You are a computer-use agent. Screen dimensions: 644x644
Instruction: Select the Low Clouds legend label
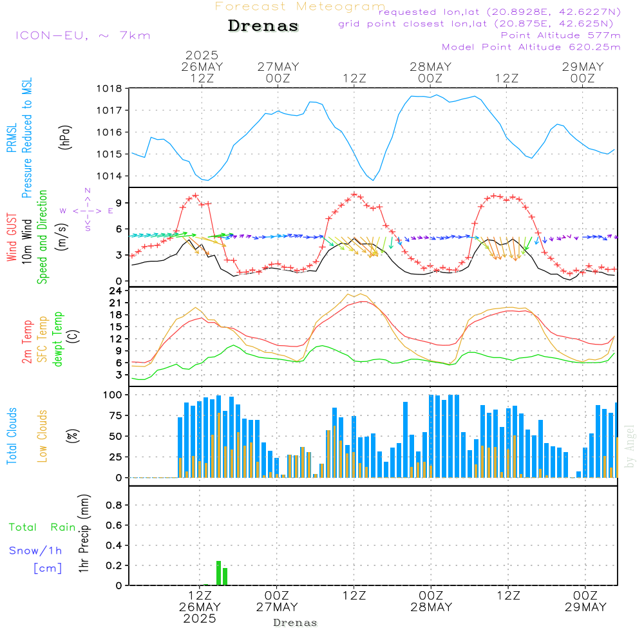click(42, 436)
